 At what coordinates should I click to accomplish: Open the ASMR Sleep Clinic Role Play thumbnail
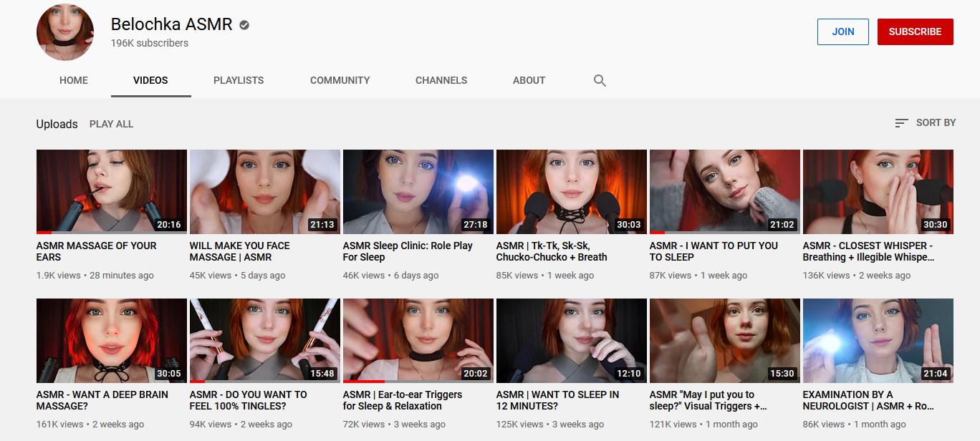[418, 192]
